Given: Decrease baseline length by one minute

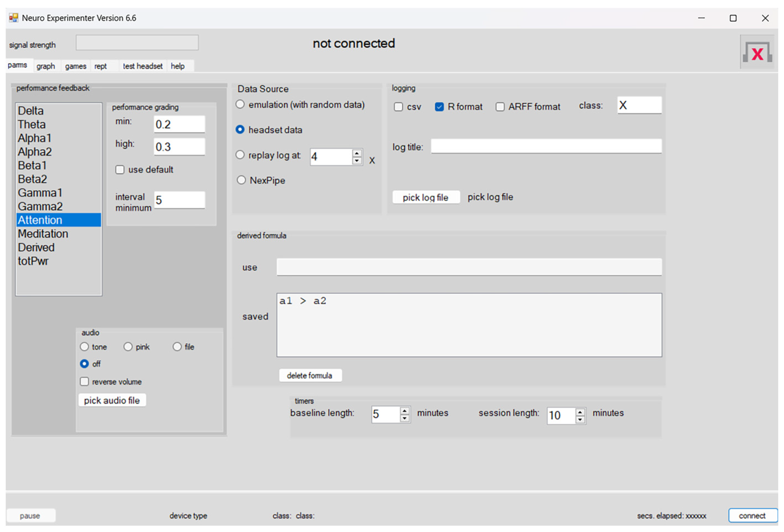Looking at the screenshot, I should coord(404,418).
